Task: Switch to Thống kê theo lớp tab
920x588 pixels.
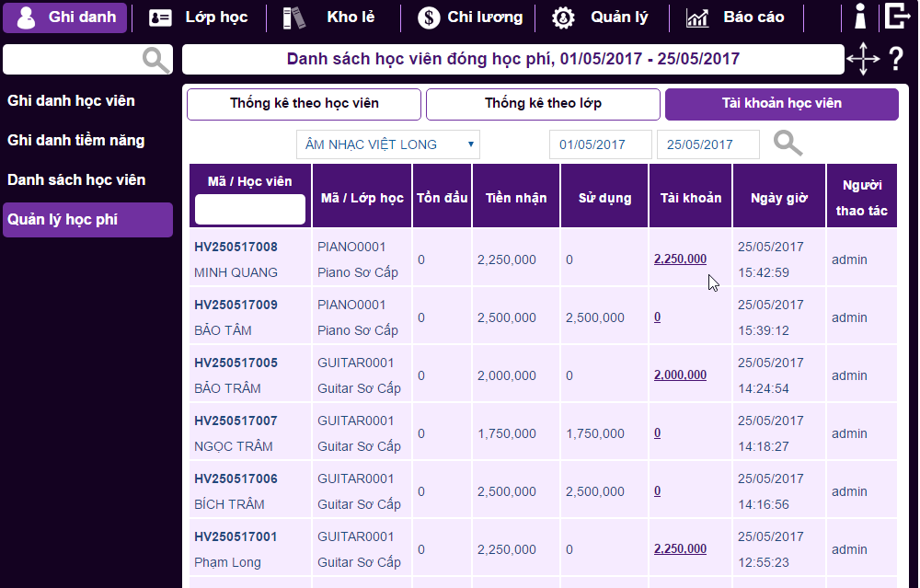Action: [543, 104]
